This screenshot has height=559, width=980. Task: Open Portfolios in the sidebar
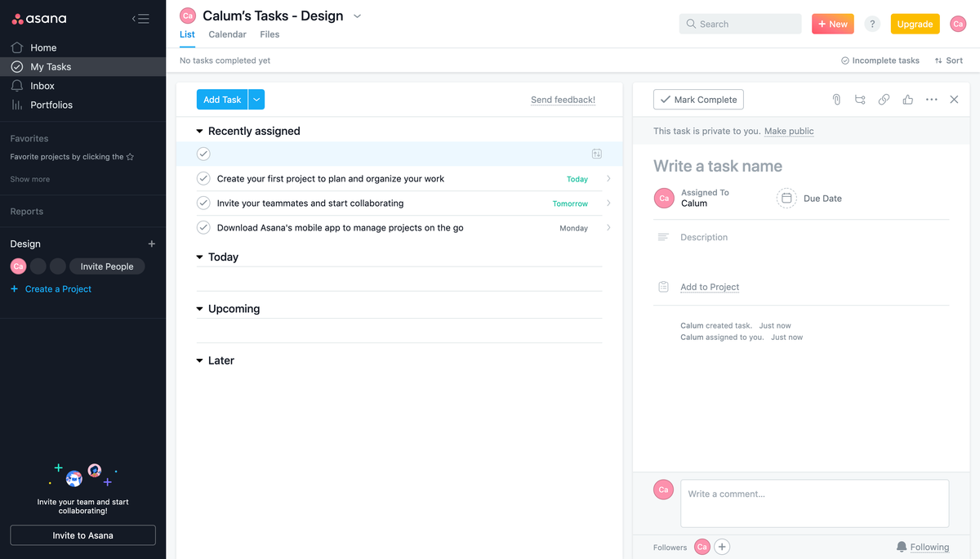[51, 105]
